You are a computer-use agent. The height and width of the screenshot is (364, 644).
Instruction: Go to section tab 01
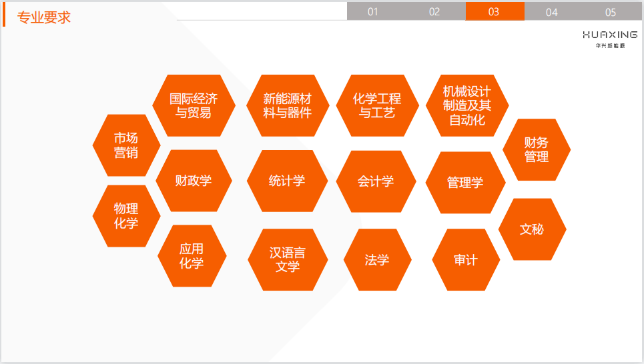(373, 12)
